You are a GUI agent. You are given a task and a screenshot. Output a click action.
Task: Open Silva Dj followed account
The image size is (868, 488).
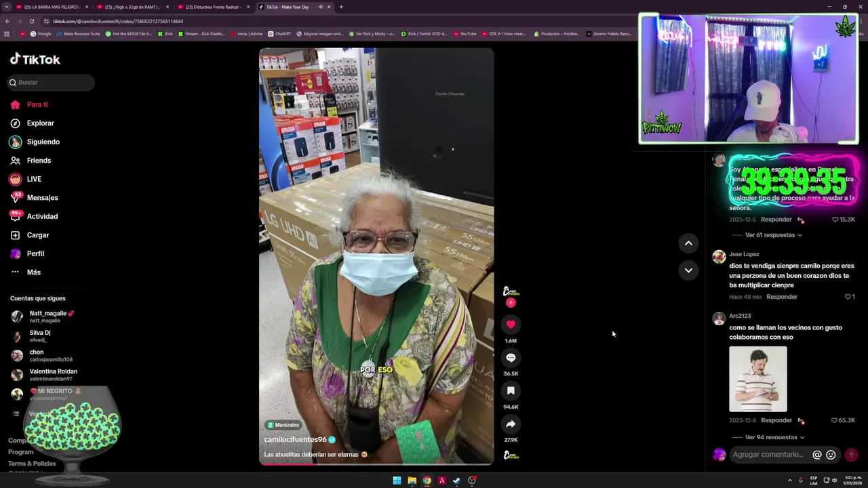(31, 335)
